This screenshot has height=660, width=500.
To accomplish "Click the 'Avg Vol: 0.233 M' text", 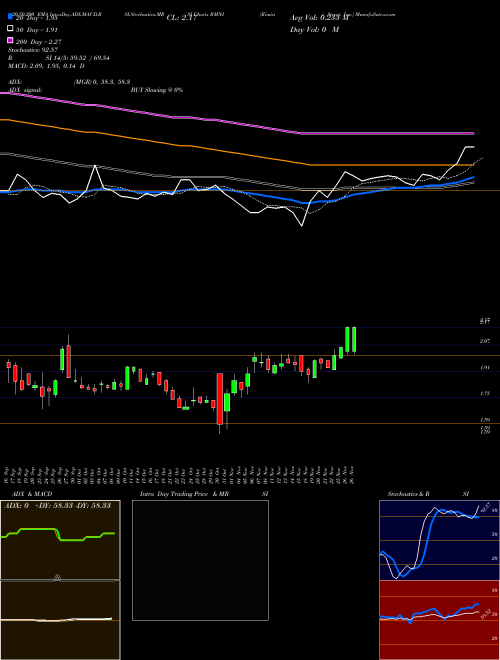I will coord(319,18).
